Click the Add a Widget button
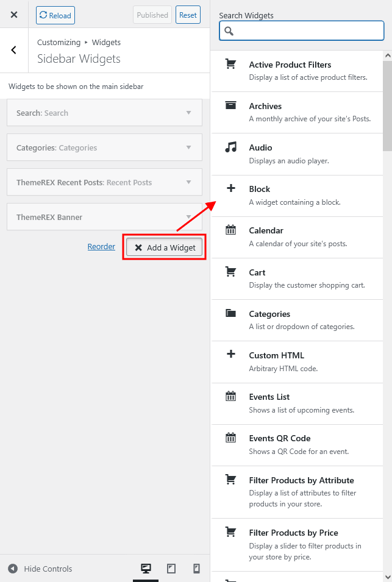 tap(165, 247)
